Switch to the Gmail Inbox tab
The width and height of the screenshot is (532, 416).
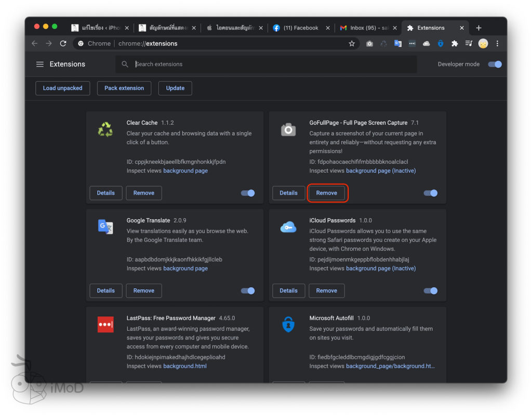coord(367,28)
